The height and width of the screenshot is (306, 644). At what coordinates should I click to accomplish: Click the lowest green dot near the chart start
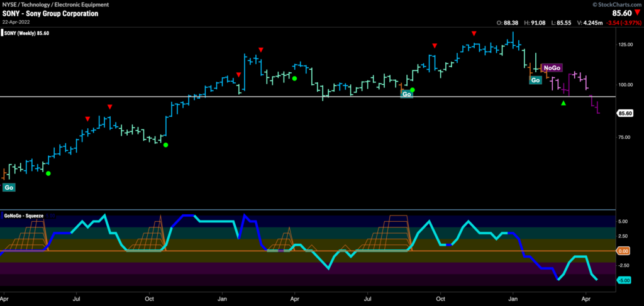point(48,173)
